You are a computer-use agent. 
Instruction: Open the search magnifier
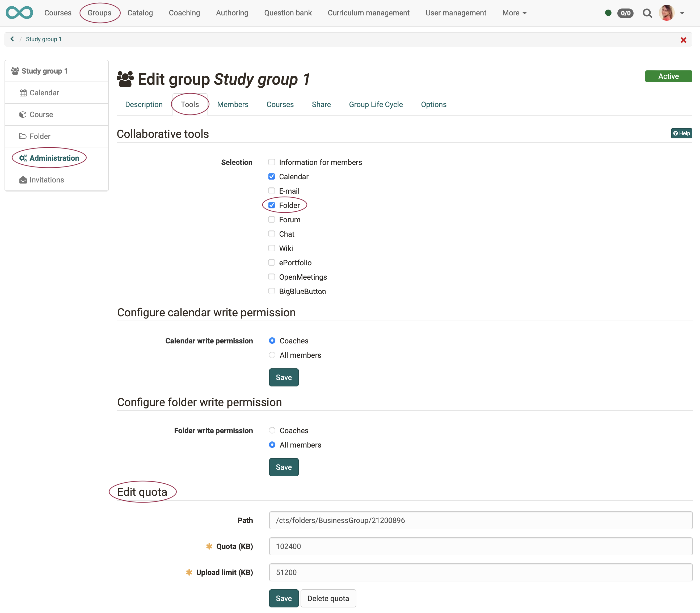(647, 13)
